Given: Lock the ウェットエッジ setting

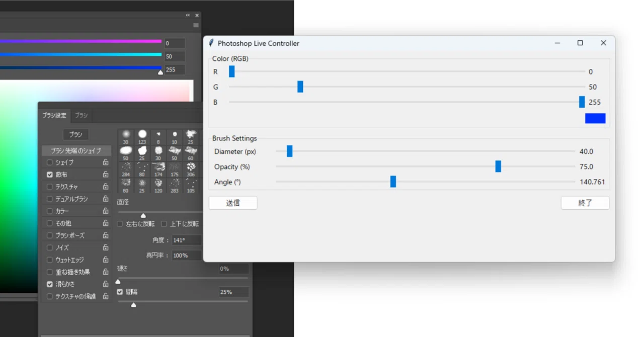Looking at the screenshot, I should pyautogui.click(x=106, y=260).
